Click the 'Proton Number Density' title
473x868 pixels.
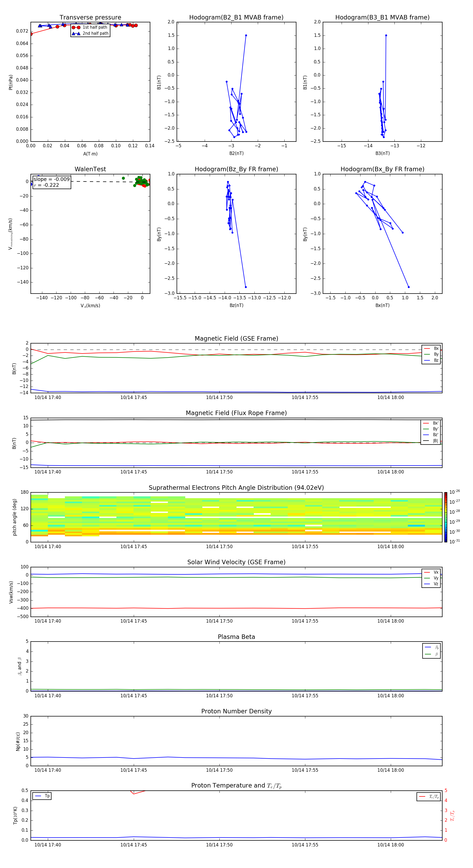point(236,711)
